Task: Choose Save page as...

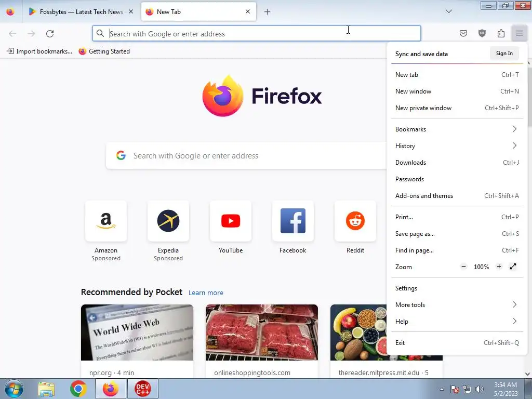Action: pos(457,234)
